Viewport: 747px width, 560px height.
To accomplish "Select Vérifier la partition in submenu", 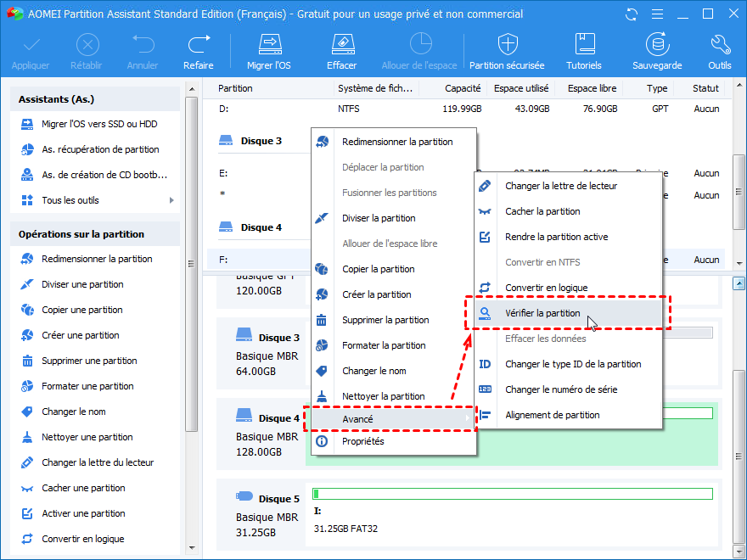I will [x=542, y=313].
